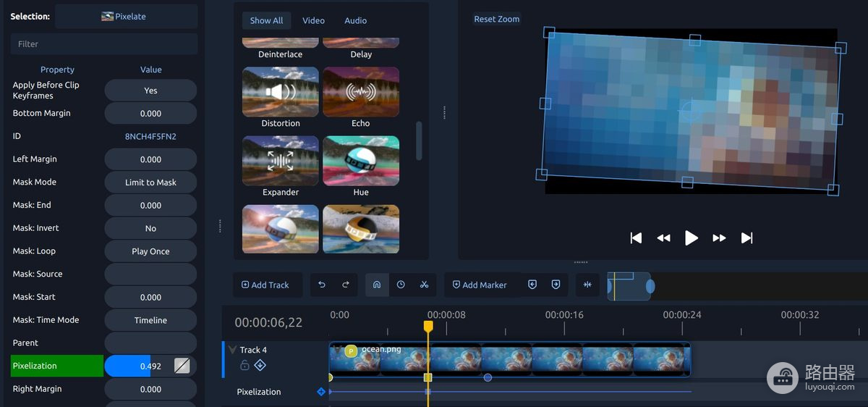Screen dimensions: 868x407
Task: Open the Mask: Time Mode 'Timeline' dropdown
Action: point(150,320)
